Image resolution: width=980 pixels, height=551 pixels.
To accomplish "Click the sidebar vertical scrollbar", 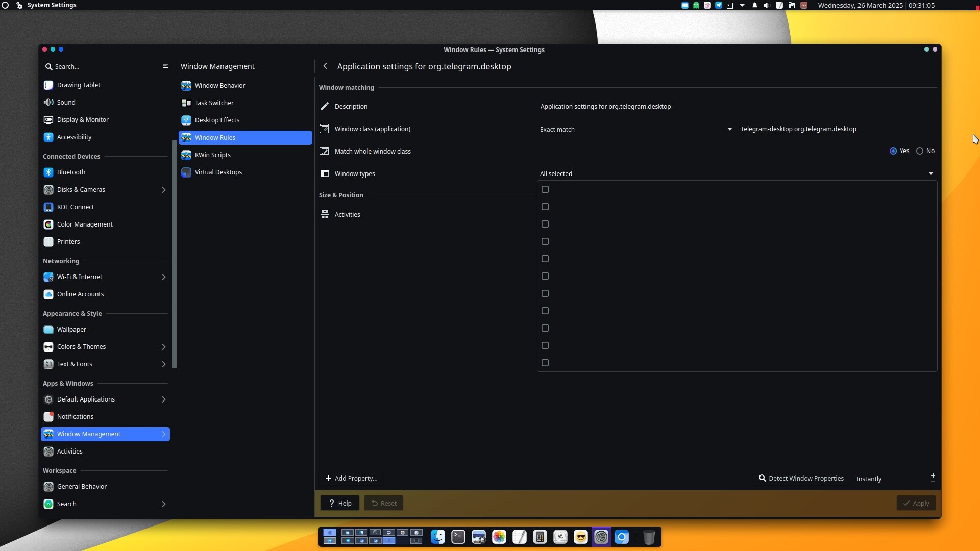I will click(174, 254).
